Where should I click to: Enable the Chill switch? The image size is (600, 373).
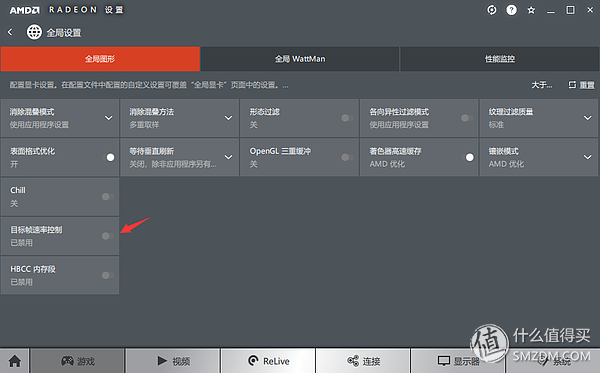(108, 197)
